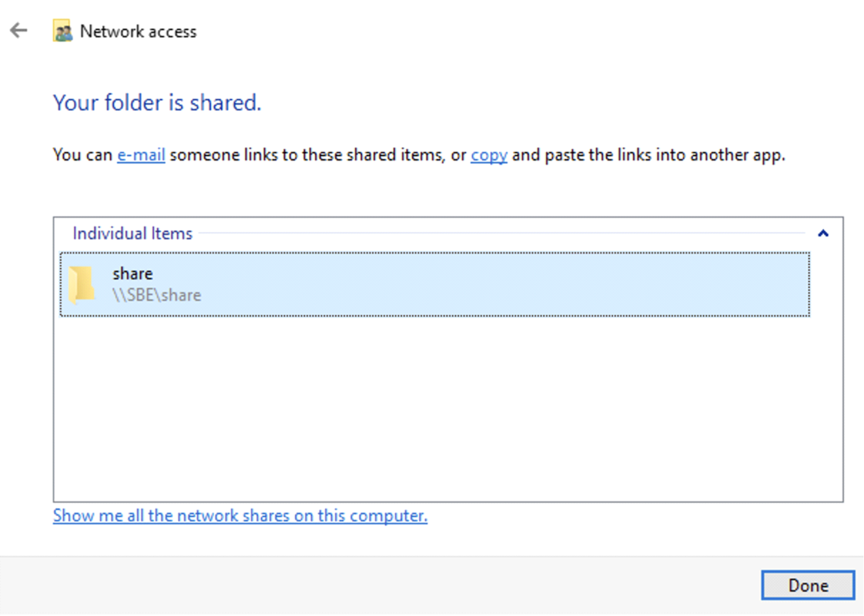864x616 pixels.
Task: Click the highlighted share row's blank right side
Action: point(542,284)
